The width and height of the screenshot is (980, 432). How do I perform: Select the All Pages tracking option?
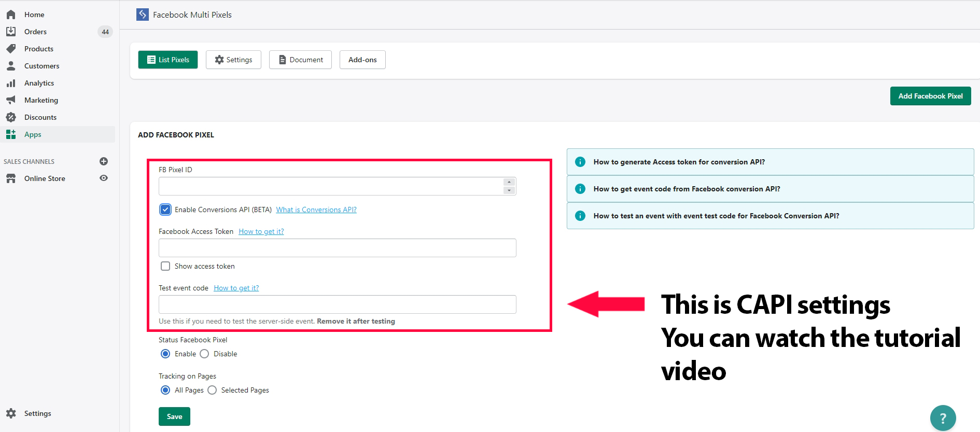coord(165,390)
